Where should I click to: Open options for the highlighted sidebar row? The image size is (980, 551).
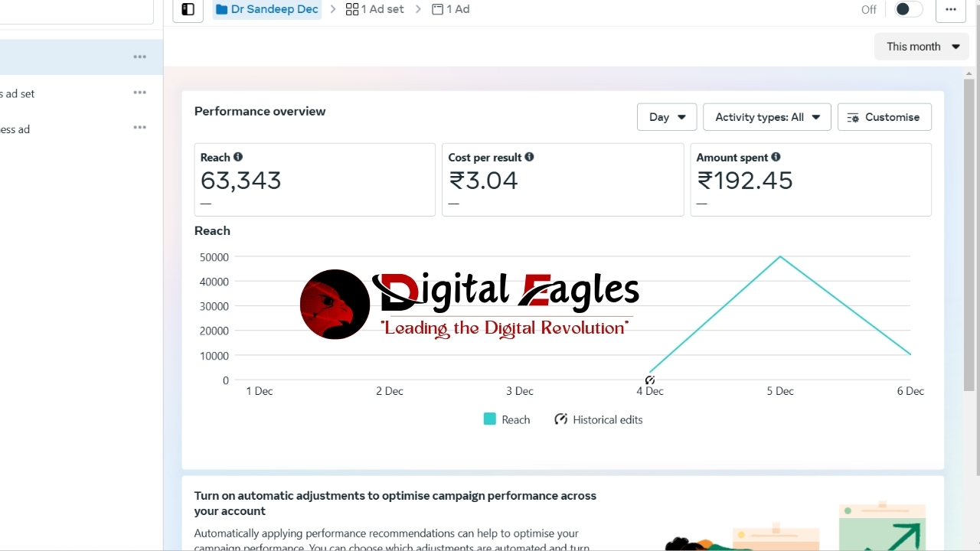139,57
